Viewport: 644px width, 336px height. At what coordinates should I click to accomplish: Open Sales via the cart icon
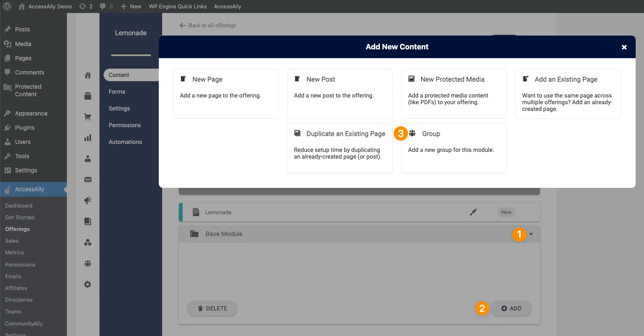tap(88, 117)
